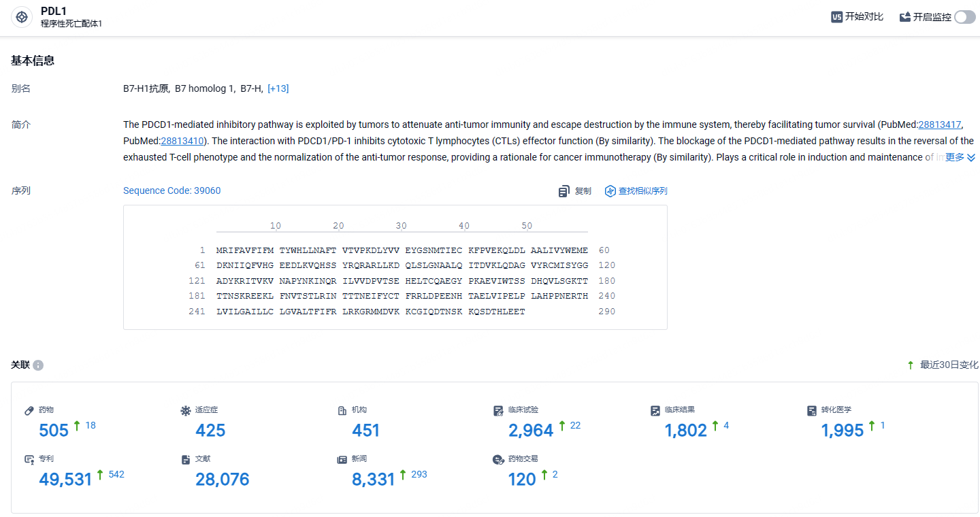Copy the sequence with 复制 icon

pyautogui.click(x=564, y=191)
